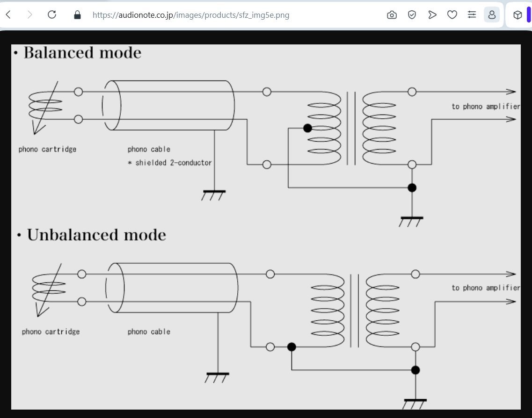This screenshot has height=418, width=532.
Task: Click the "Balanced mode" heading in image
Action: [x=82, y=53]
